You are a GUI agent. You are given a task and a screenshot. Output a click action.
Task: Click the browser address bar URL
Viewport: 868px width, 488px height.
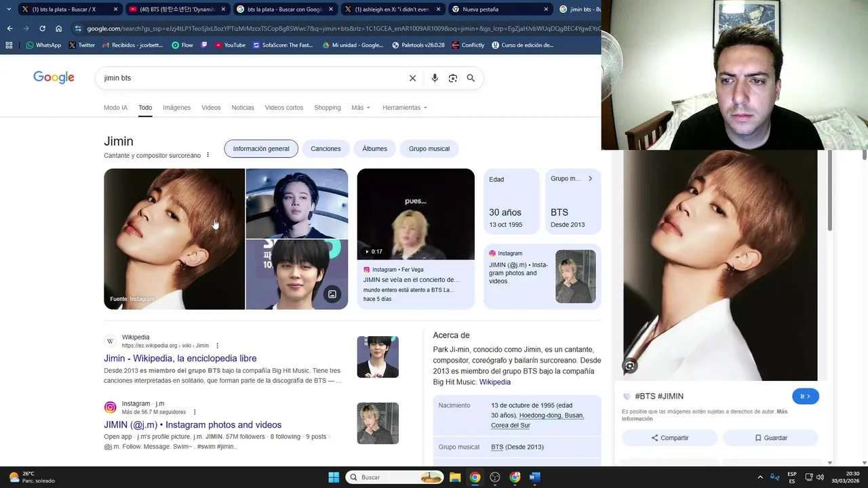coord(342,28)
